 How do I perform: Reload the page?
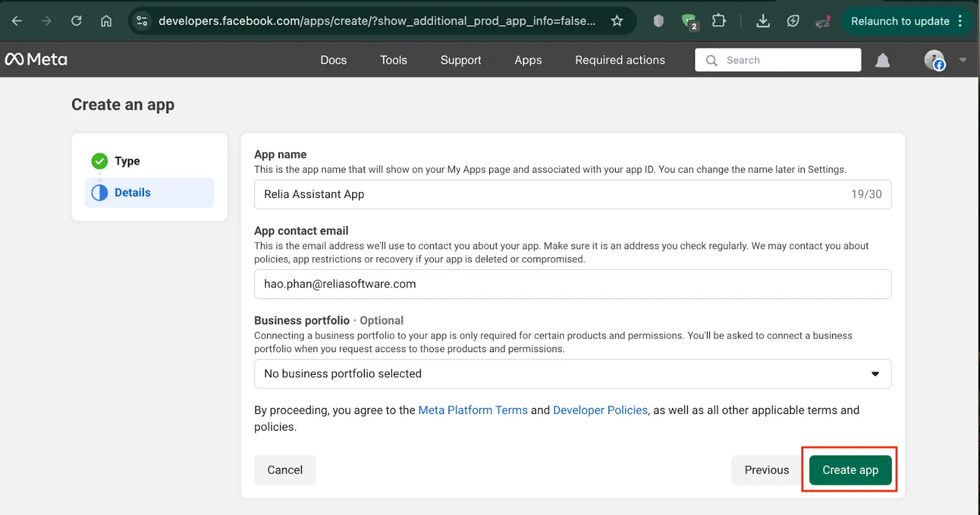pos(77,21)
